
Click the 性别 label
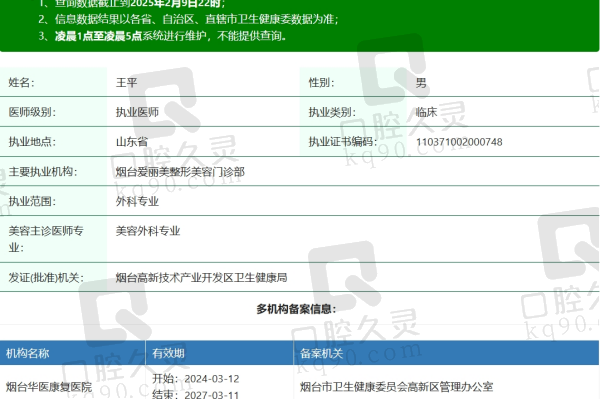click(321, 82)
